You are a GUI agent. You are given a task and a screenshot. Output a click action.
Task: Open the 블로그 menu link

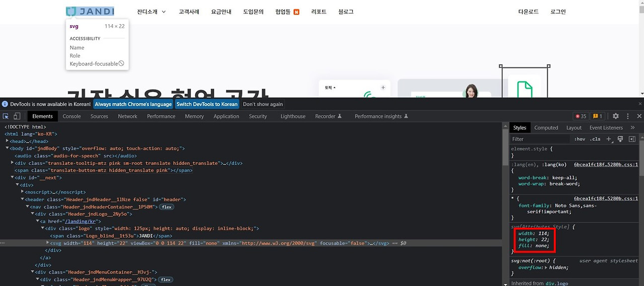pyautogui.click(x=346, y=12)
